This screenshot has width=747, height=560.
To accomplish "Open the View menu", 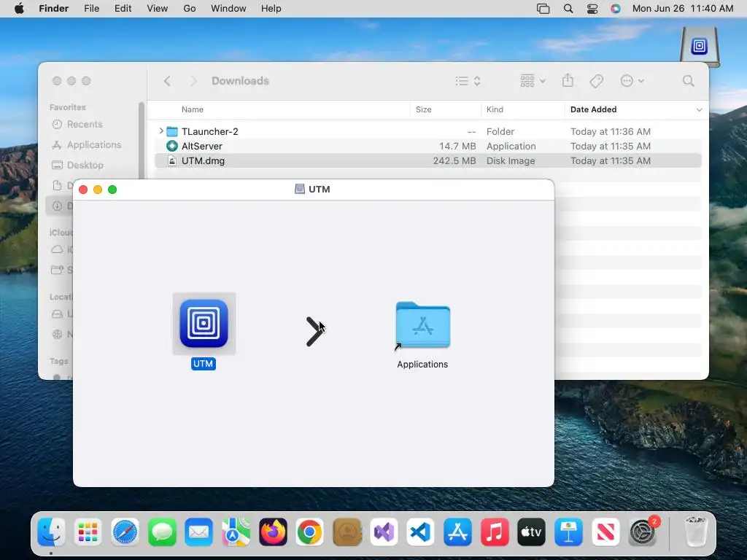I will pos(158,9).
